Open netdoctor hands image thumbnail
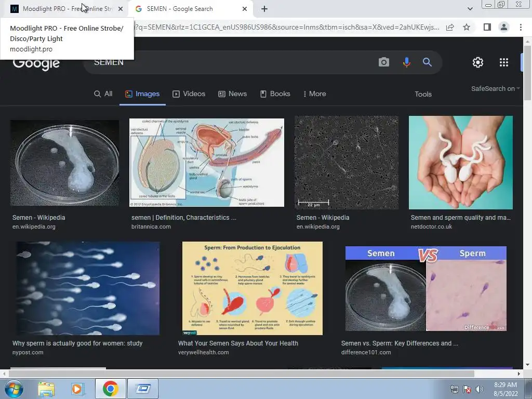The height and width of the screenshot is (399, 532). [460, 162]
